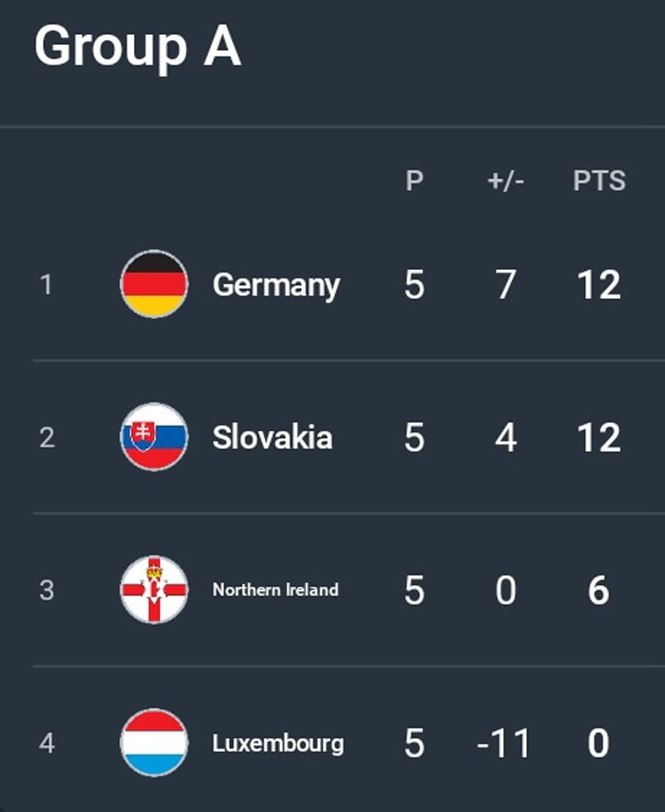Click Luxembourg's points value 0

[598, 743]
